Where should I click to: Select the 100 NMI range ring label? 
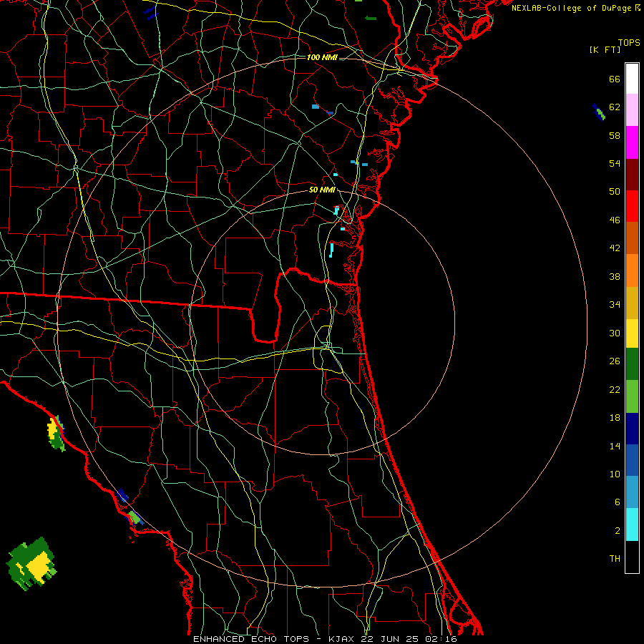point(322,57)
